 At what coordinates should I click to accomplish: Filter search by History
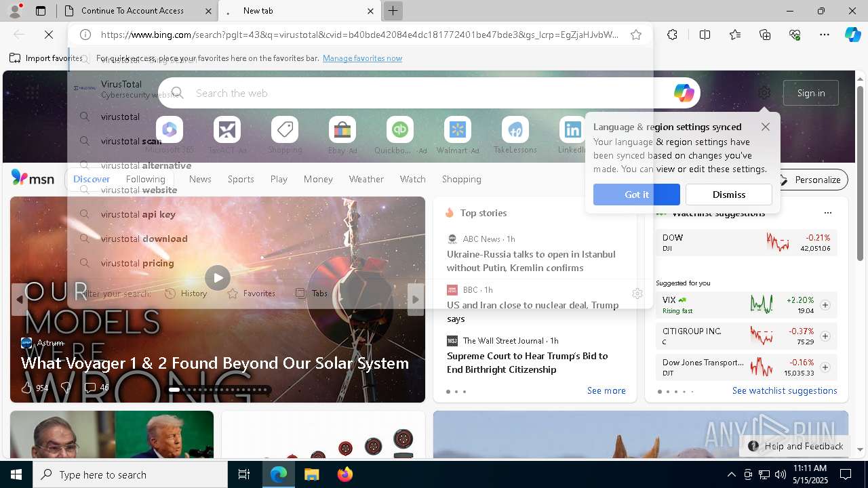click(186, 293)
